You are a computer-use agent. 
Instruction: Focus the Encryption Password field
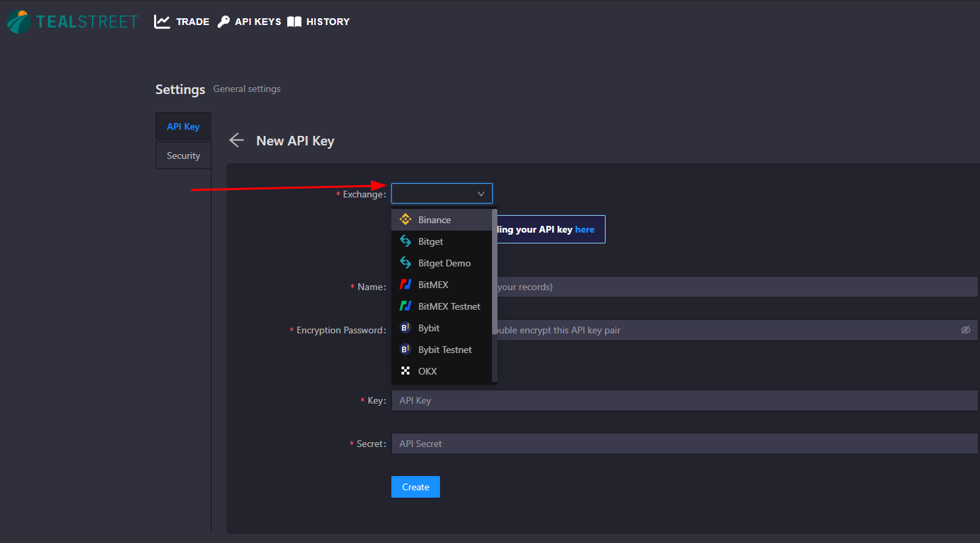[685, 330]
